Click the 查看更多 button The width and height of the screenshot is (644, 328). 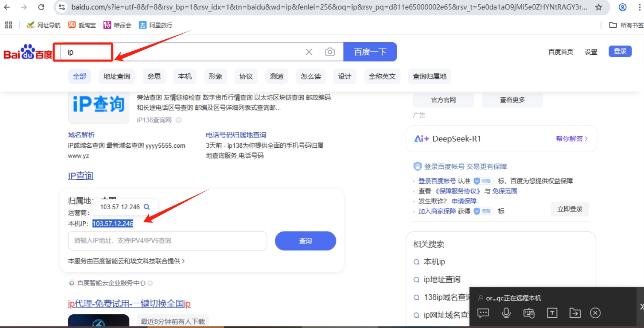pos(513,100)
